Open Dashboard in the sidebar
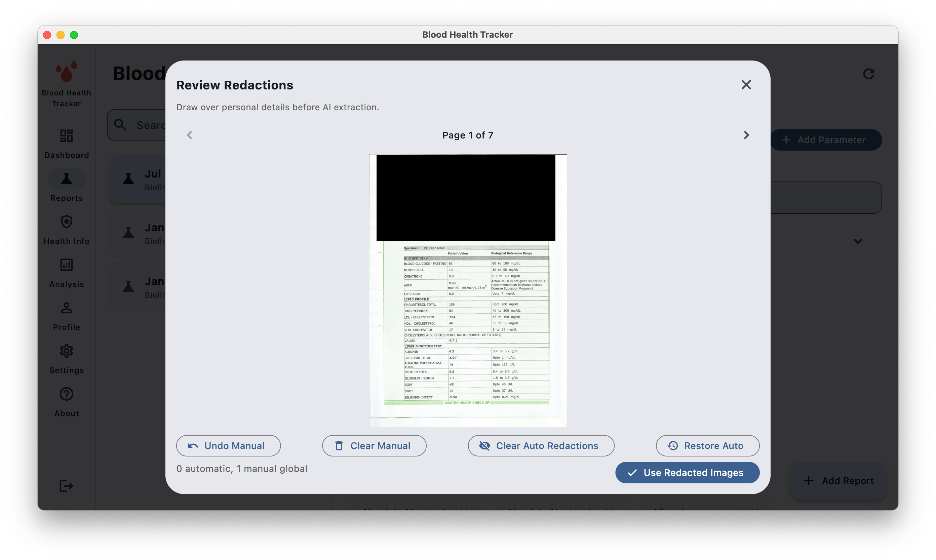Screen dimensions: 936x560 point(67,144)
